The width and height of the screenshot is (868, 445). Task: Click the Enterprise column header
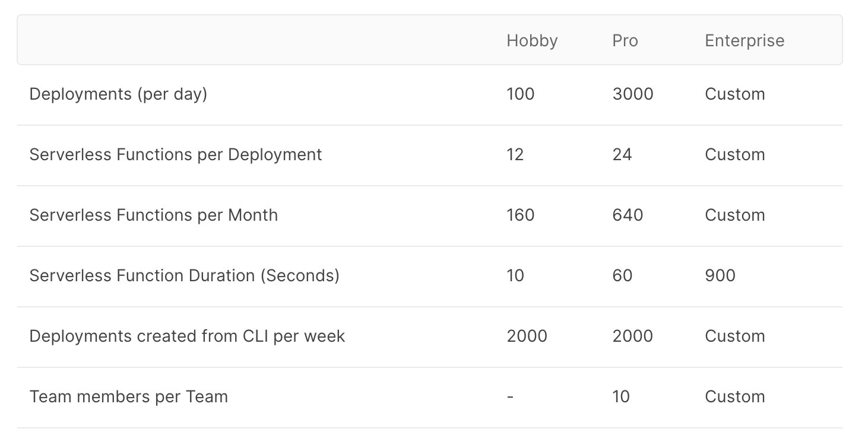point(745,41)
